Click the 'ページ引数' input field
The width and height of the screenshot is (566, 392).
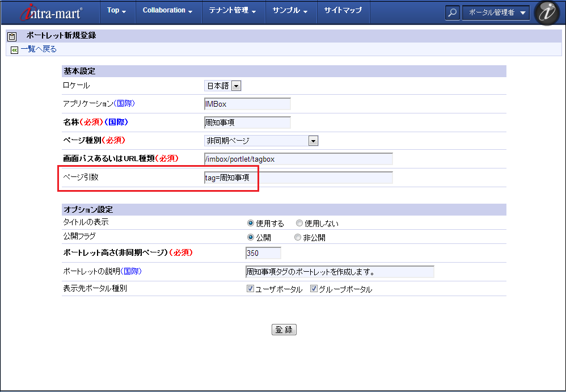tap(298, 178)
